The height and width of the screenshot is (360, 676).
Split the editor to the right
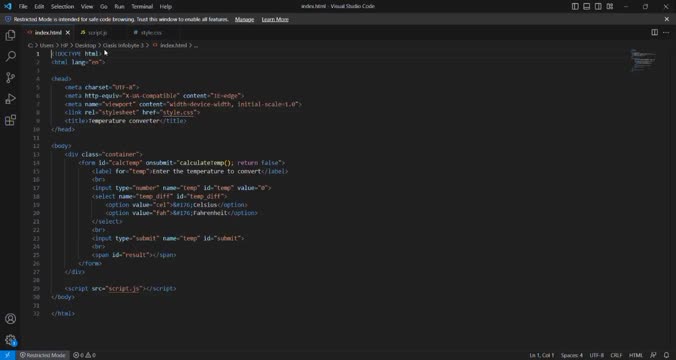tap(654, 32)
